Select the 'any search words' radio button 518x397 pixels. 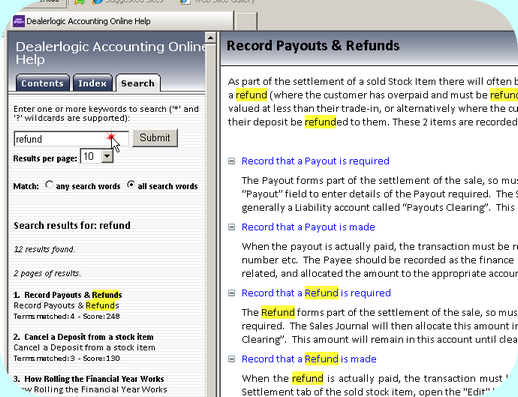(49, 185)
